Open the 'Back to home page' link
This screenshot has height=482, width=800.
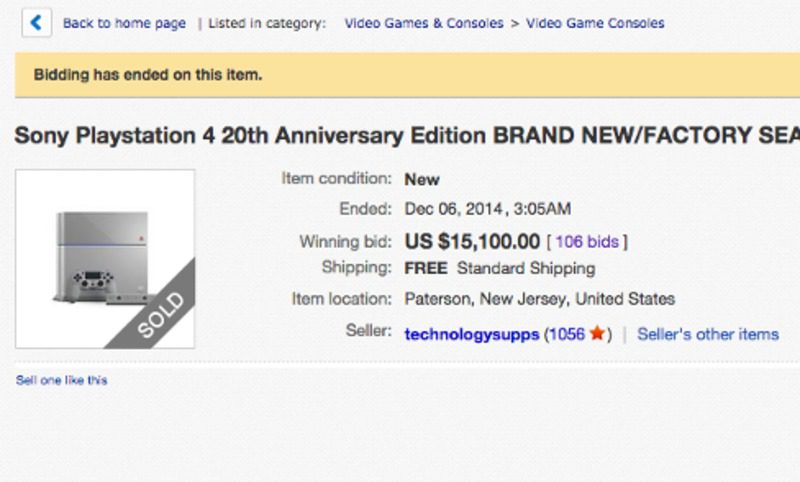click(x=124, y=23)
